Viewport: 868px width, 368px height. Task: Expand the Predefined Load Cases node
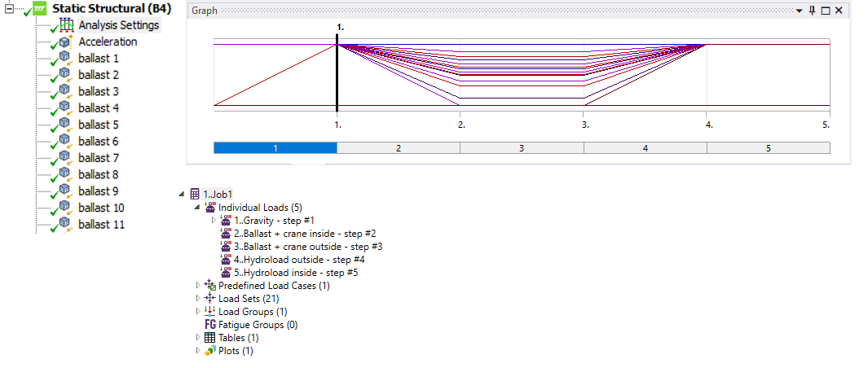[x=198, y=286]
